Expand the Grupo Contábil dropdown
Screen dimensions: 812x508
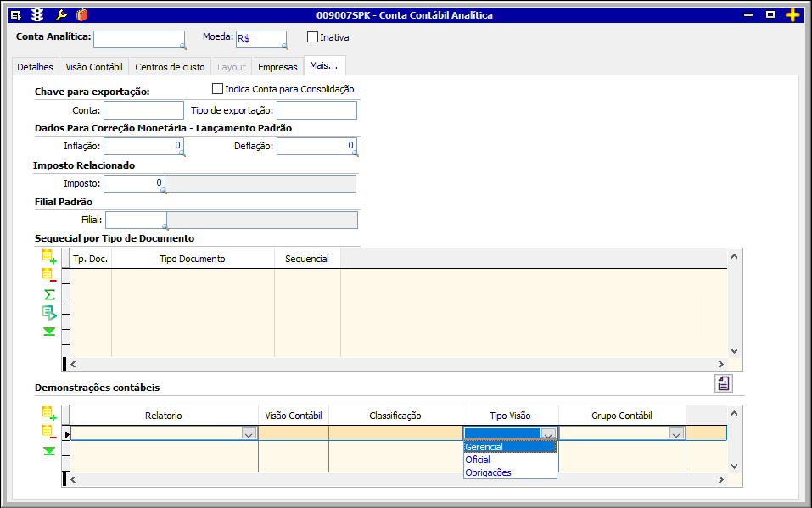point(676,433)
